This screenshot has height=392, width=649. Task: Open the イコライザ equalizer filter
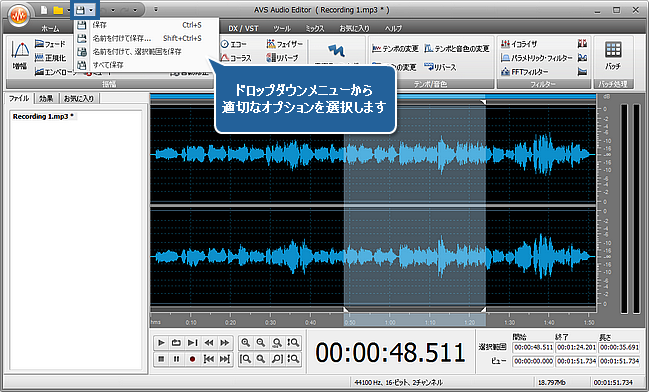519,43
